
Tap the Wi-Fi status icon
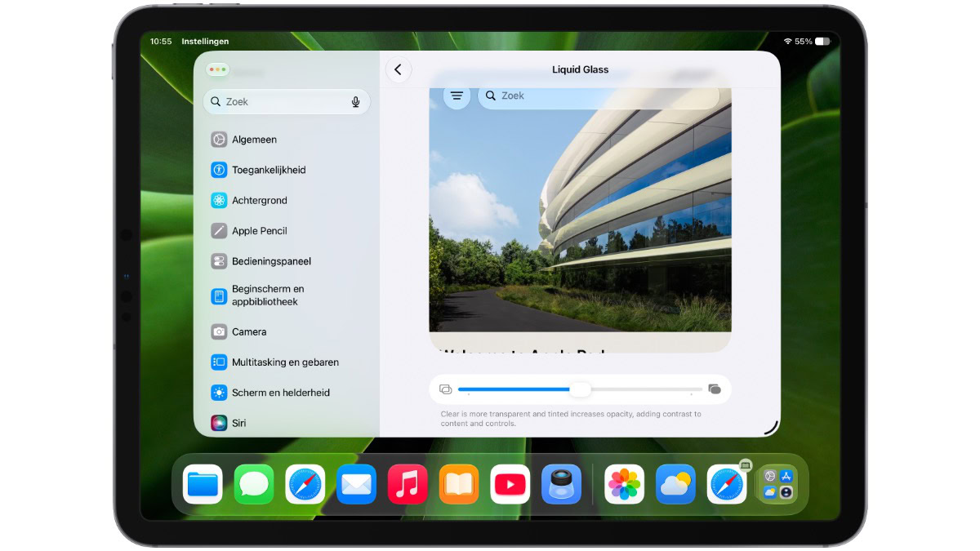coord(787,42)
